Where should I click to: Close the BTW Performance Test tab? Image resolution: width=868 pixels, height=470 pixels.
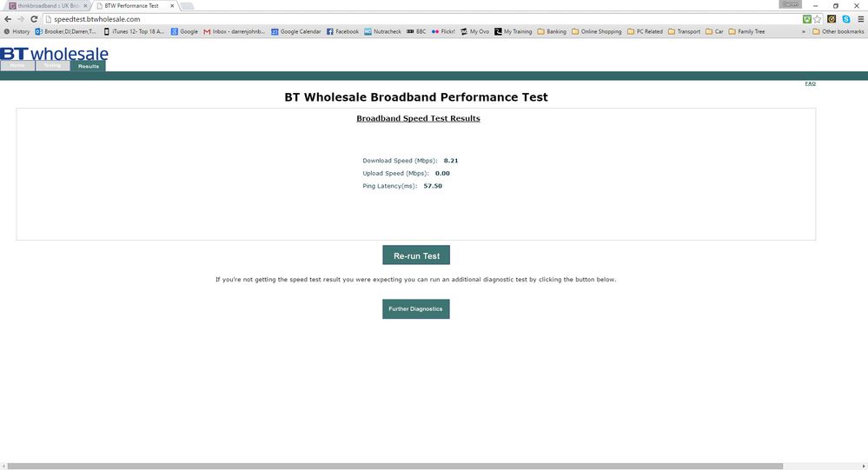(x=172, y=5)
